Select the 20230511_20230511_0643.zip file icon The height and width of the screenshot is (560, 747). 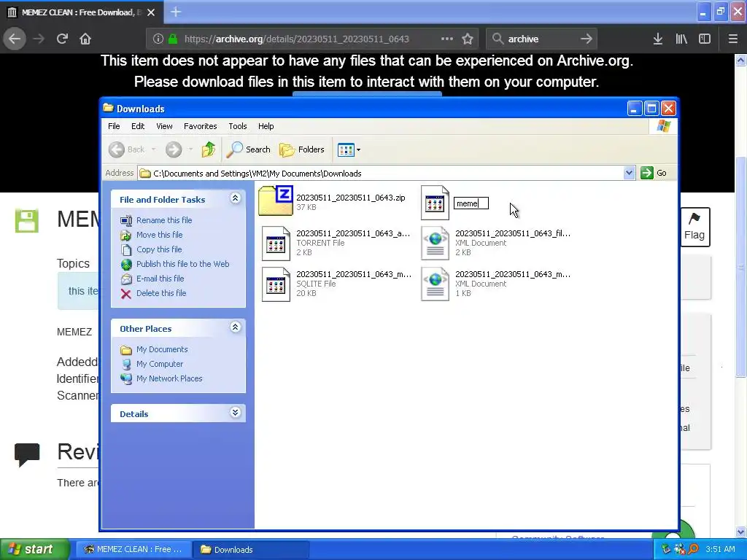point(276,201)
